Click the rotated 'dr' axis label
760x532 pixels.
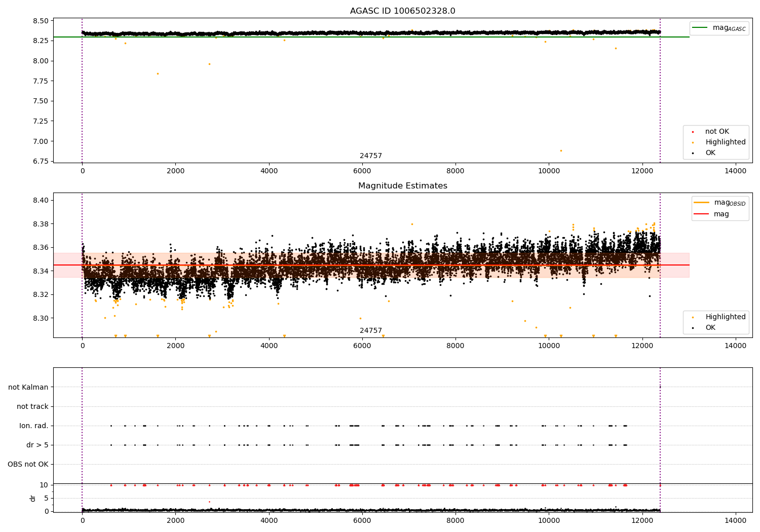33,498
